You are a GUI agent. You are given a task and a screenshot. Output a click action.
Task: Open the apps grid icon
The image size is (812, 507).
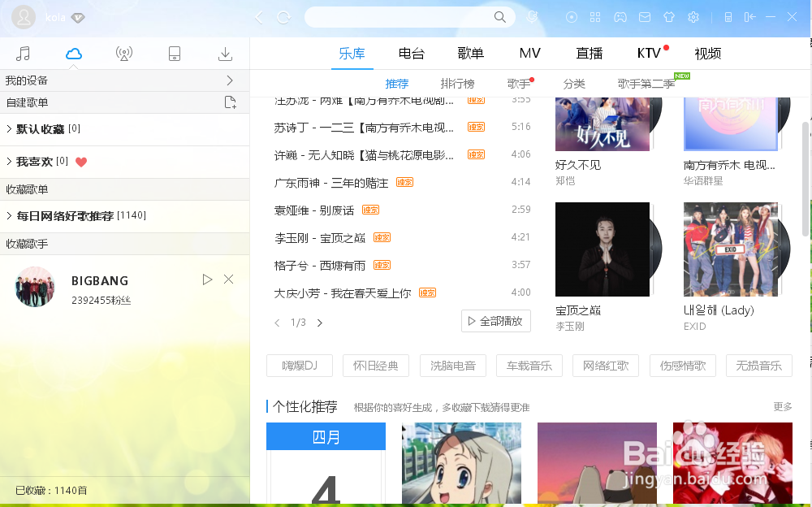595,17
